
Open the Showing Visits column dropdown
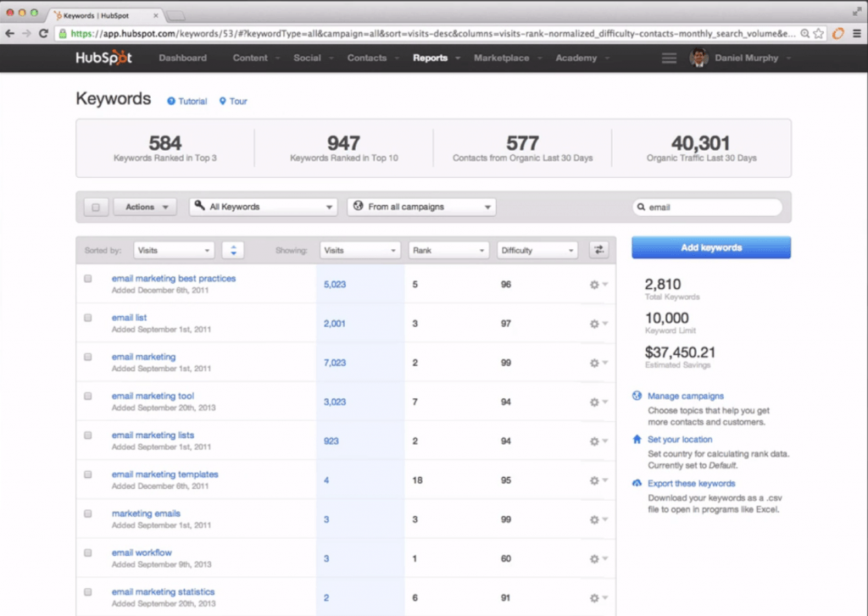pos(359,250)
